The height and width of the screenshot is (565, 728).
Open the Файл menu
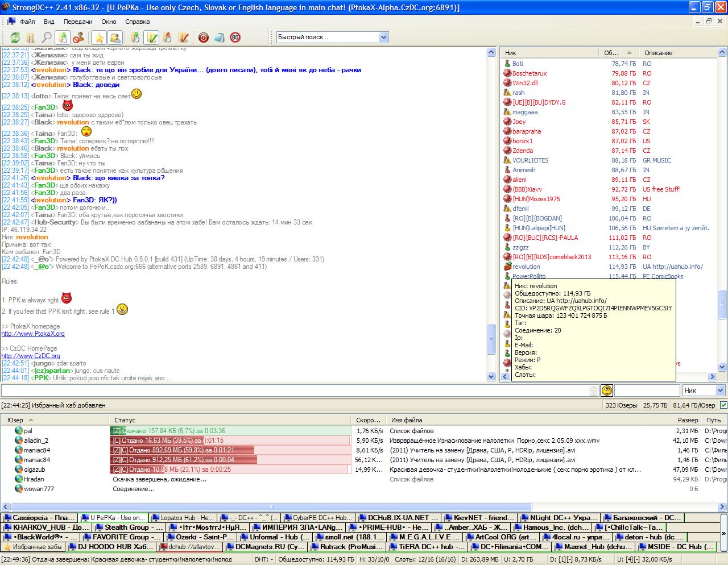(x=27, y=22)
